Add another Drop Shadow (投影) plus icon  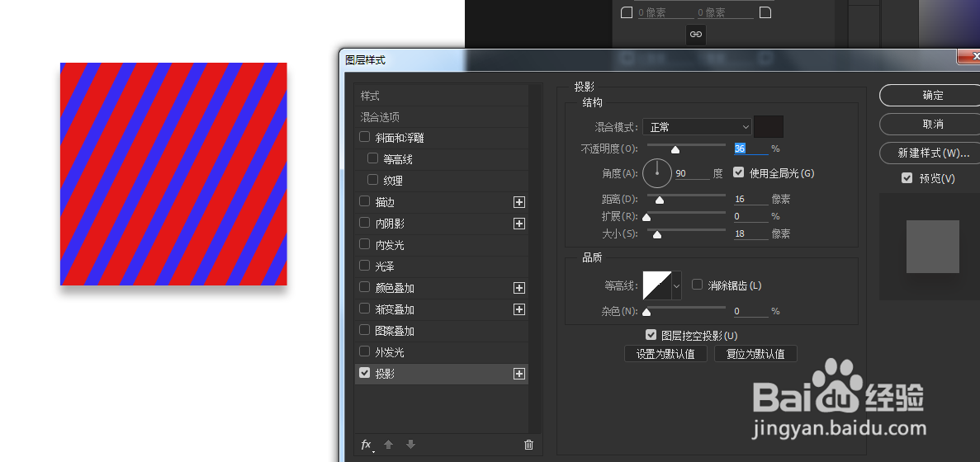click(x=518, y=374)
